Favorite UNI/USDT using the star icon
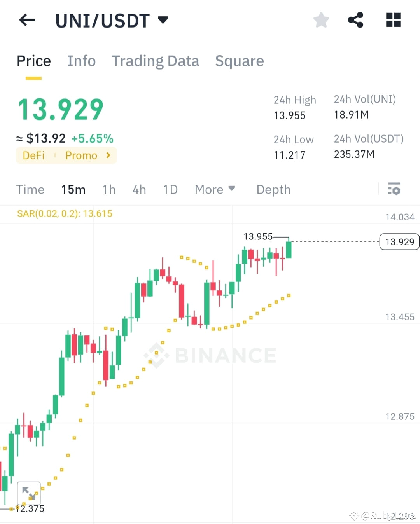 tap(321, 20)
